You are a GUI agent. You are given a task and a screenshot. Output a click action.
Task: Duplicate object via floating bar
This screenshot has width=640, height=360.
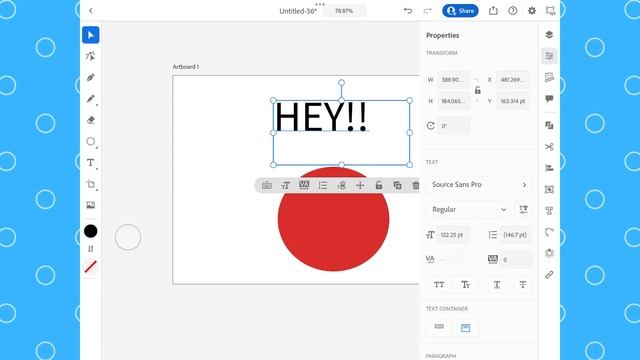coord(397,185)
